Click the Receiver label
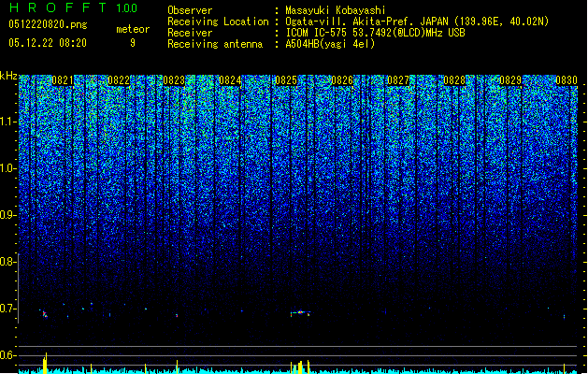 (x=190, y=33)
